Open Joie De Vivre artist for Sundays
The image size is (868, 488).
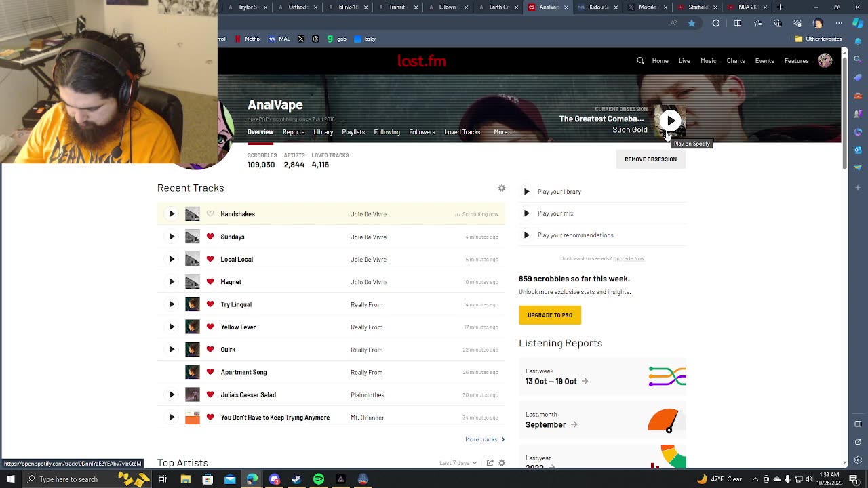pos(369,237)
